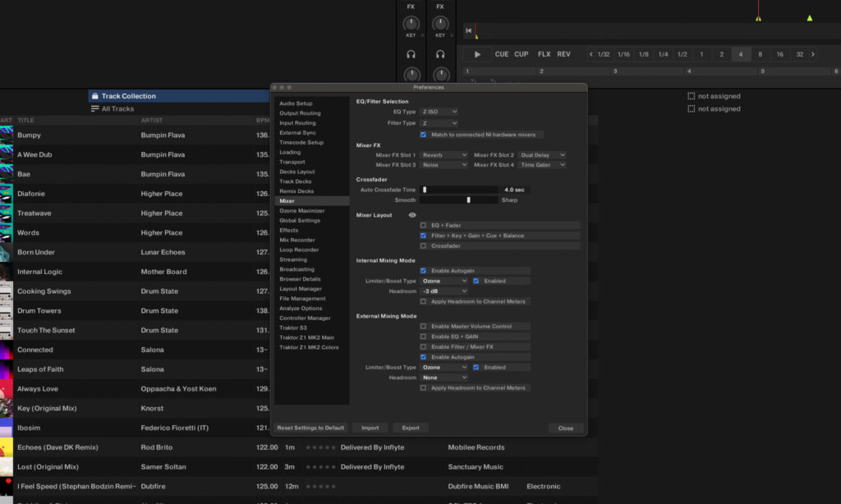Toggle the Mixer Layout visibility eye
This screenshot has height=504, width=841.
pyautogui.click(x=411, y=214)
